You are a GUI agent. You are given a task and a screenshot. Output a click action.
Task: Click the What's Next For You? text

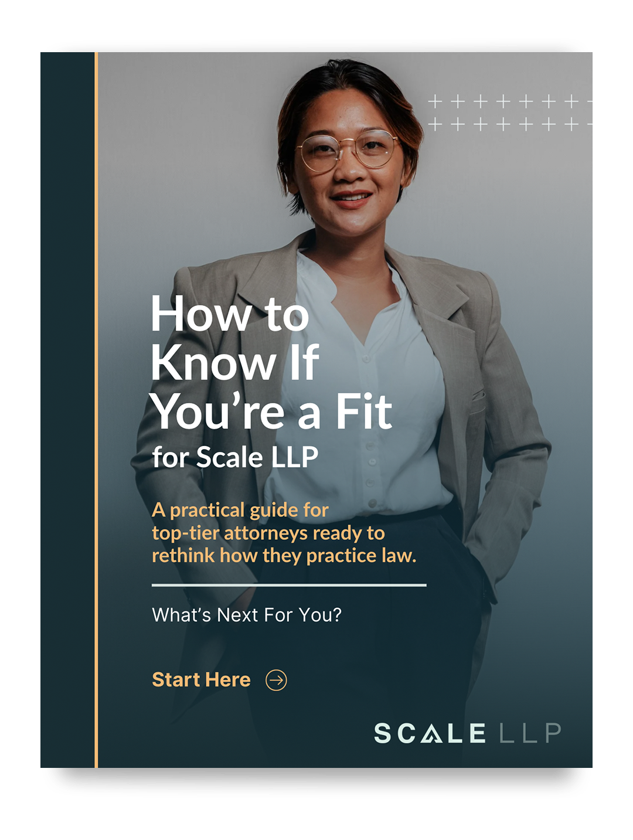point(247,615)
